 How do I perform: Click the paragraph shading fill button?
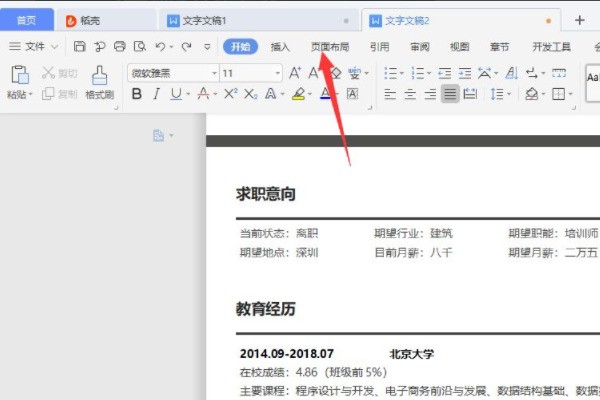[531, 94]
